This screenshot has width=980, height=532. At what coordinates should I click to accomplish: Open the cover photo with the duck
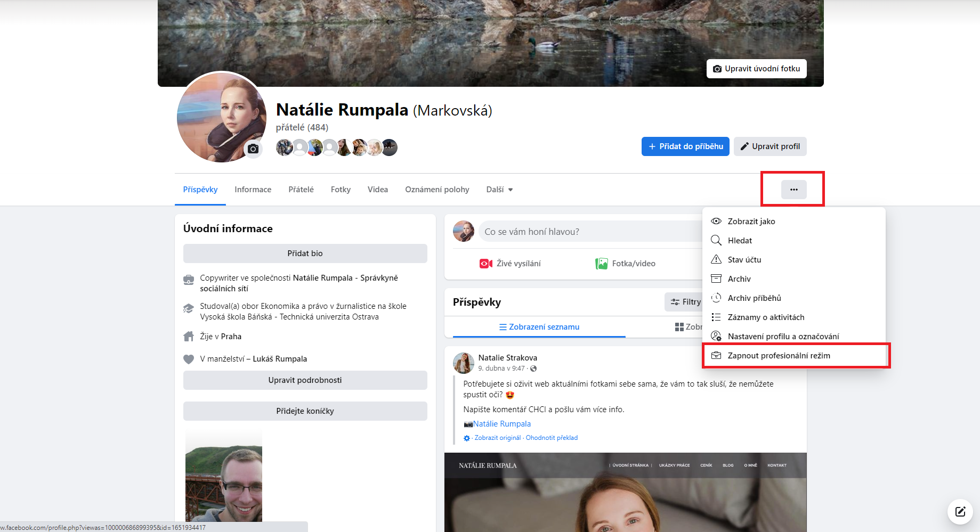coord(491,43)
